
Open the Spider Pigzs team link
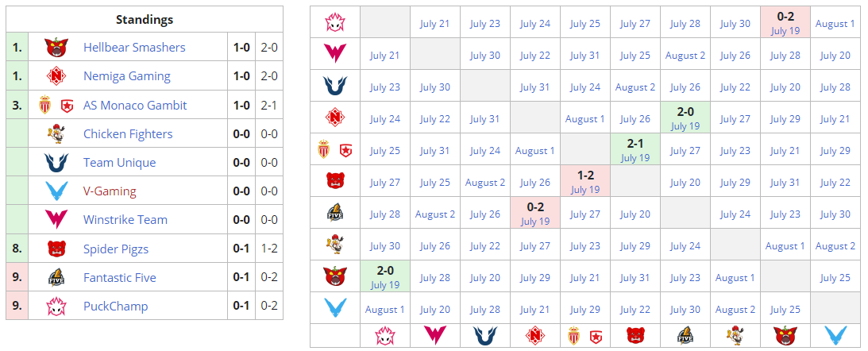116,249
